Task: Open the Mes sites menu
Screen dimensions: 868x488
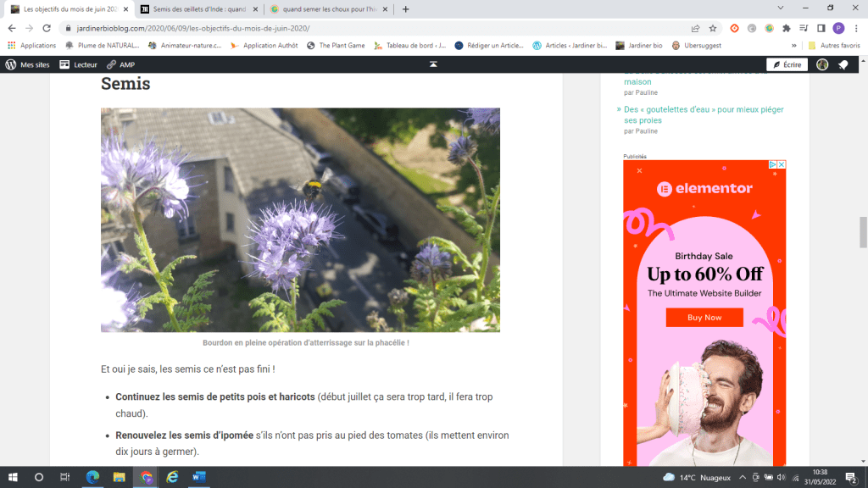Action: tap(28, 64)
